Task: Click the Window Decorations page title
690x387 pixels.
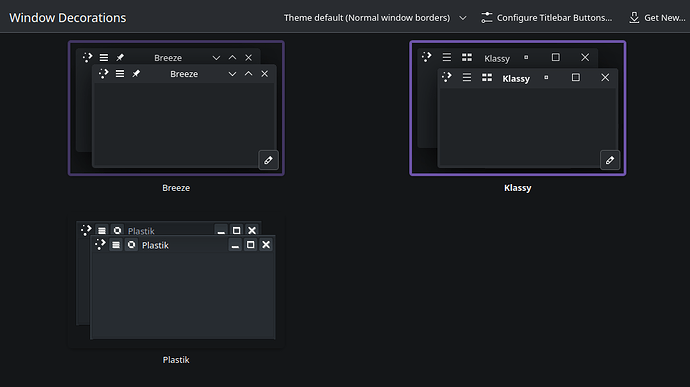Action: (x=68, y=18)
